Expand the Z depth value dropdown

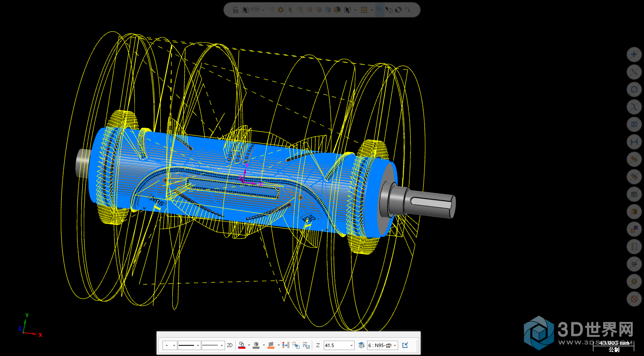(351, 345)
